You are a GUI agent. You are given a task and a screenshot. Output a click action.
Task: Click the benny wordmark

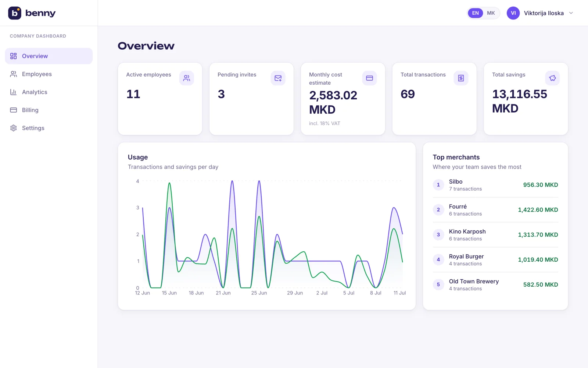click(40, 13)
